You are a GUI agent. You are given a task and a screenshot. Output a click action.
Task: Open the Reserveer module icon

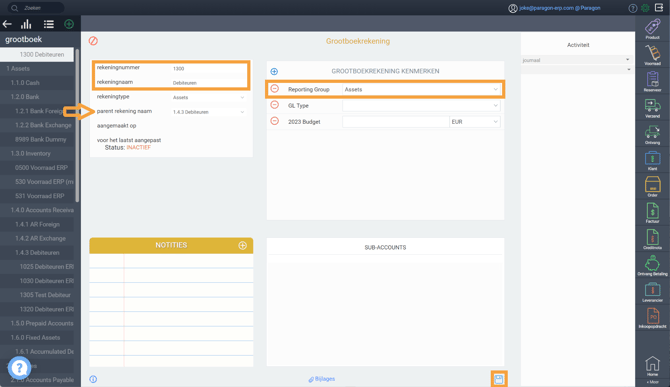coord(652,82)
